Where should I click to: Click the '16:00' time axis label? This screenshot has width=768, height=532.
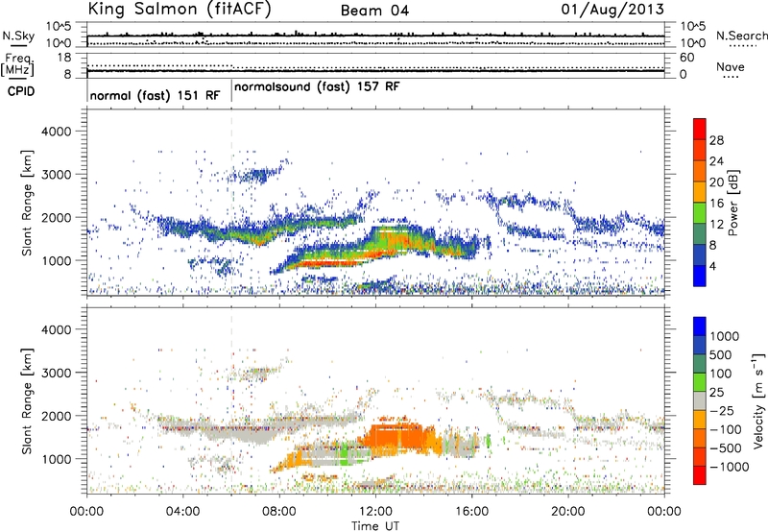click(471, 512)
